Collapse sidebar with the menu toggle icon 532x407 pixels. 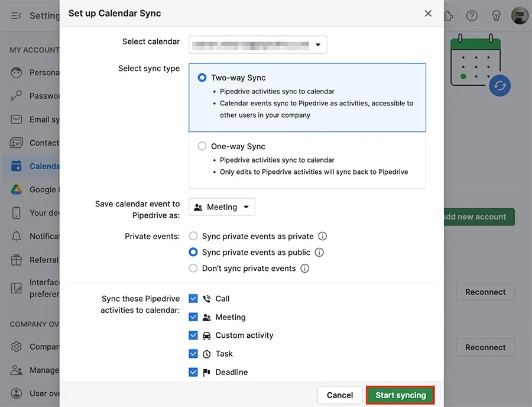tap(16, 15)
